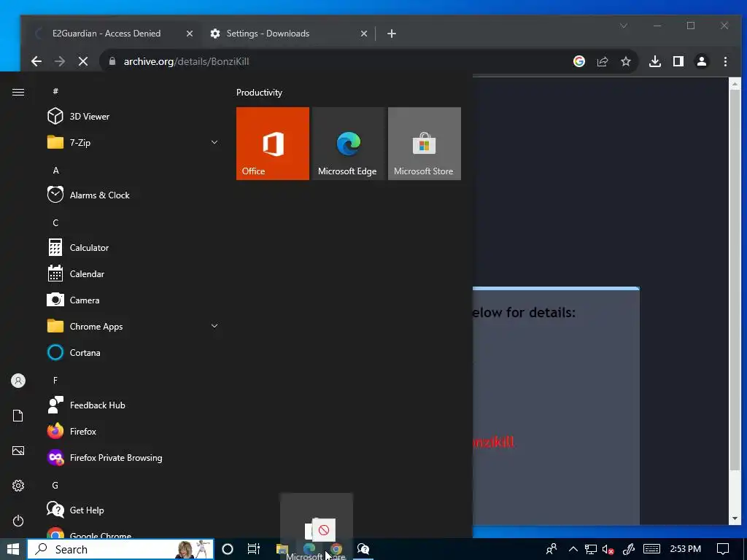Viewport: 747px width, 560px height.
Task: Open Chrome tab search chevron
Action: pos(624,26)
